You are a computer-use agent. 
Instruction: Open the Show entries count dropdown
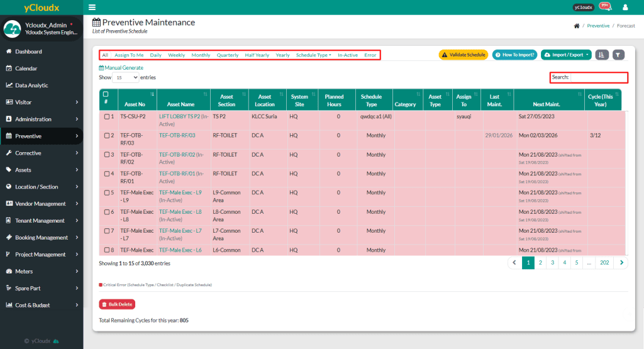[x=126, y=77]
